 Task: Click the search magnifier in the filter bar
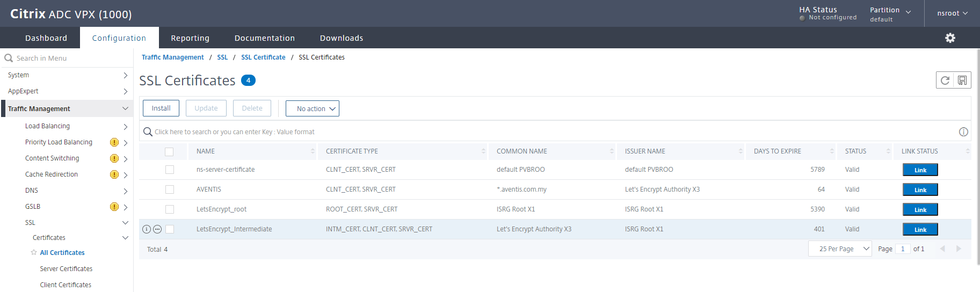[148, 132]
